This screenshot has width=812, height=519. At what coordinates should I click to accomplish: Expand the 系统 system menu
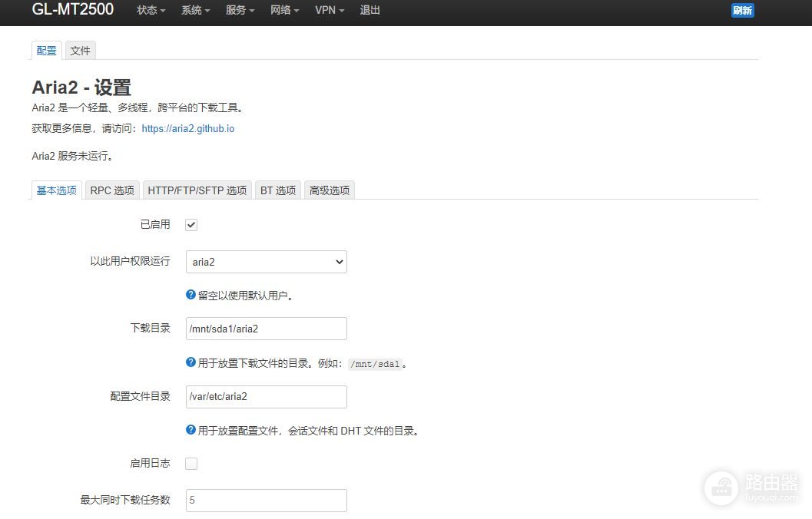[195, 10]
